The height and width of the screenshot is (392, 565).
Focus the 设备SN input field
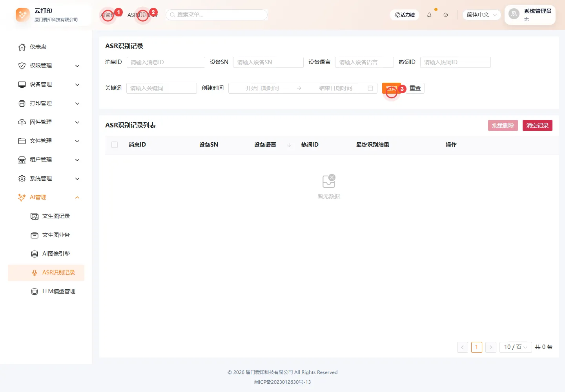coord(268,62)
